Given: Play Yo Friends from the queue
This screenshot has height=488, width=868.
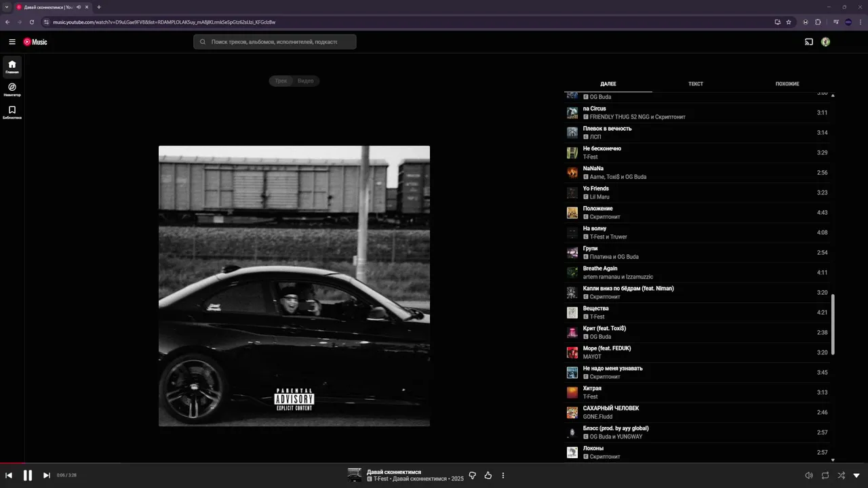Looking at the screenshot, I should coord(698,192).
